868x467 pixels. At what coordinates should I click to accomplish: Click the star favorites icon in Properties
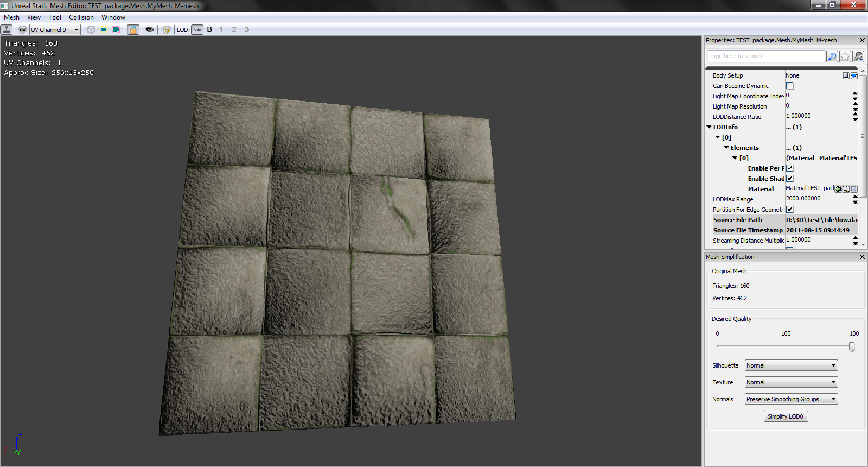pyautogui.click(x=845, y=56)
